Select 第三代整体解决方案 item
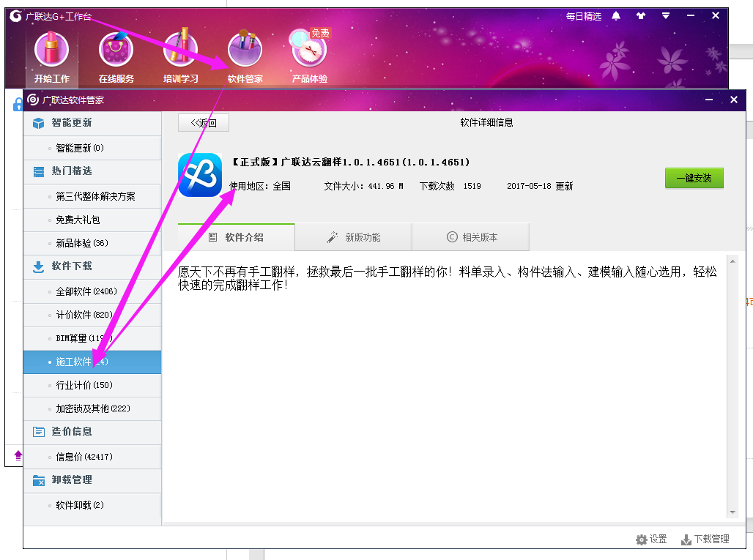753x560 pixels. coord(92,196)
